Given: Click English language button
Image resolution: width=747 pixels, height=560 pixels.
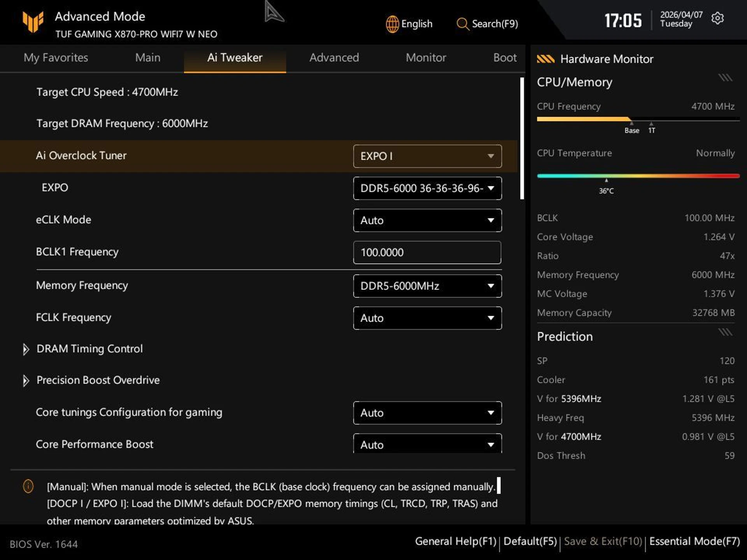Looking at the screenshot, I should [409, 24].
